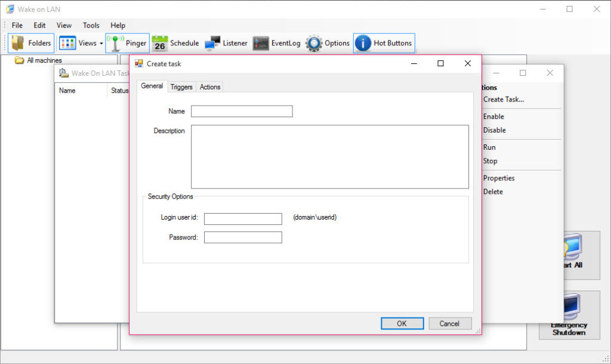Screen dimensions: 611x364
Task: Toggle the Hot Buttons info icon
Action: (363, 43)
